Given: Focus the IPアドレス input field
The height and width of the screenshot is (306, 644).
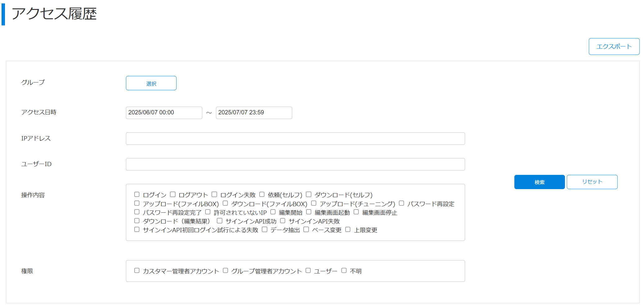Looking at the screenshot, I should pyautogui.click(x=295, y=139).
